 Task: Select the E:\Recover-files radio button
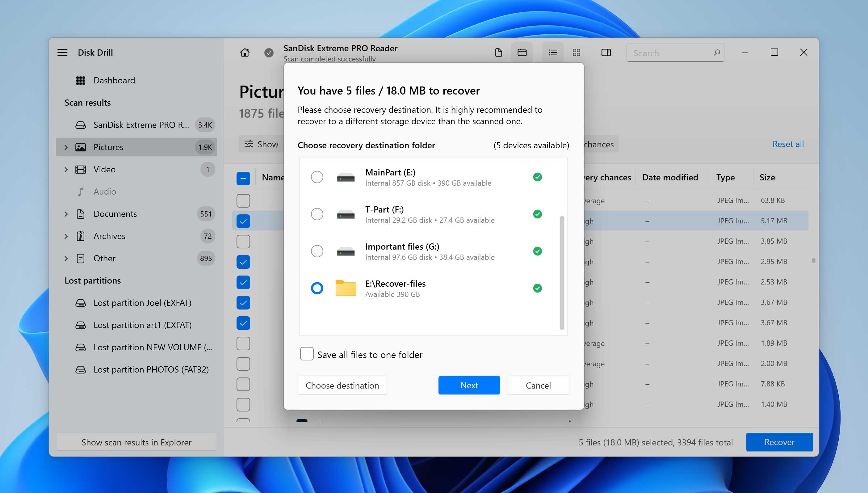316,288
